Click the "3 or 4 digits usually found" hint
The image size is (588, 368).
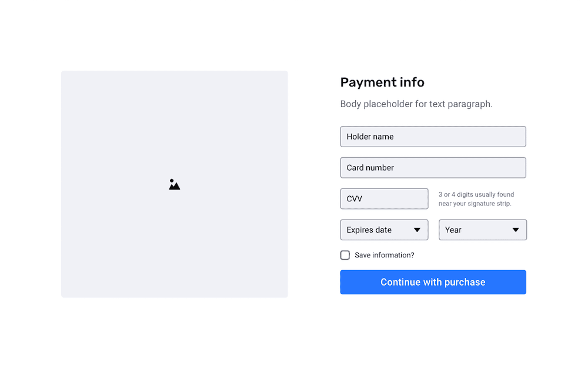[x=476, y=194]
